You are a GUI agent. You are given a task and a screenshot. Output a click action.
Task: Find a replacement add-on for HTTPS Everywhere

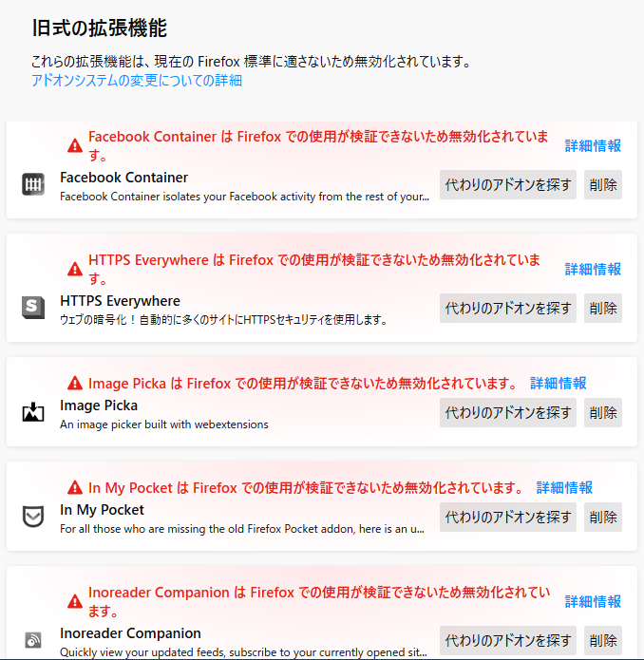point(508,308)
